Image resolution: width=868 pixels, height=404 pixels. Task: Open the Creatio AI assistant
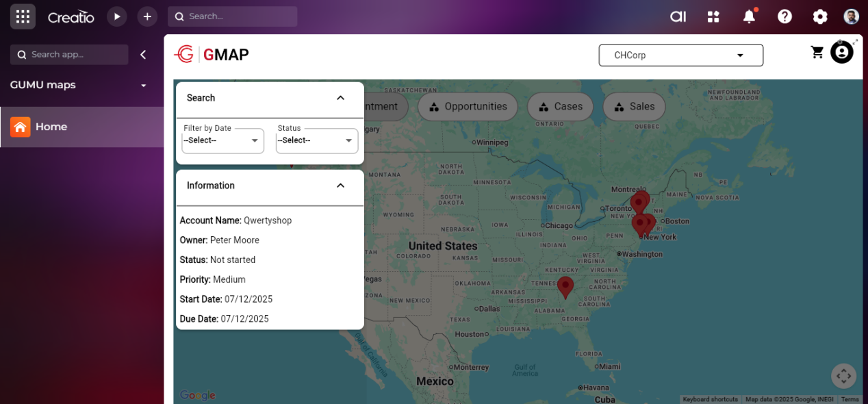678,16
